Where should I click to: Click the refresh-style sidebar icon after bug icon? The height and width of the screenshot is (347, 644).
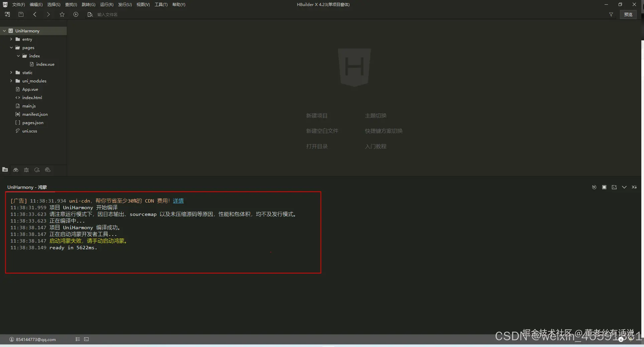pyautogui.click(x=37, y=170)
